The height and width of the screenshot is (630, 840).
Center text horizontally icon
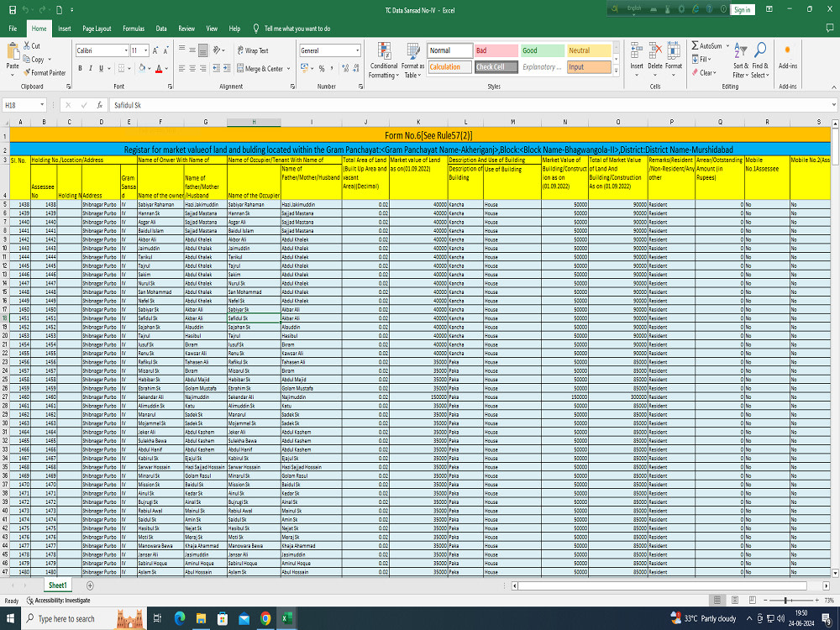pos(192,68)
